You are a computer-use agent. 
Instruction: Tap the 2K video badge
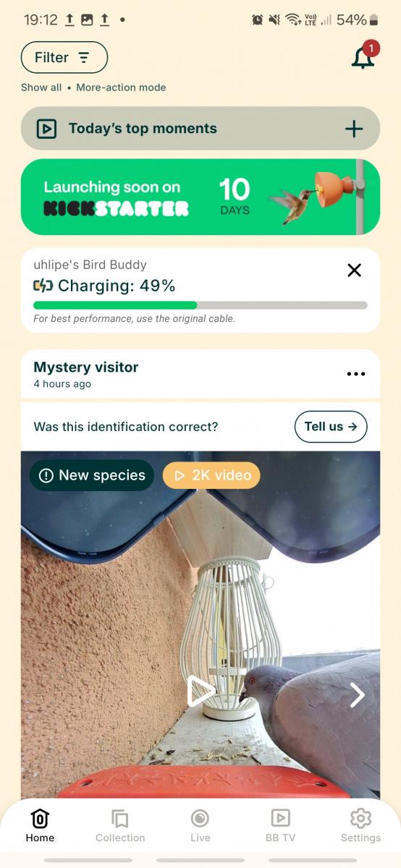click(x=211, y=475)
